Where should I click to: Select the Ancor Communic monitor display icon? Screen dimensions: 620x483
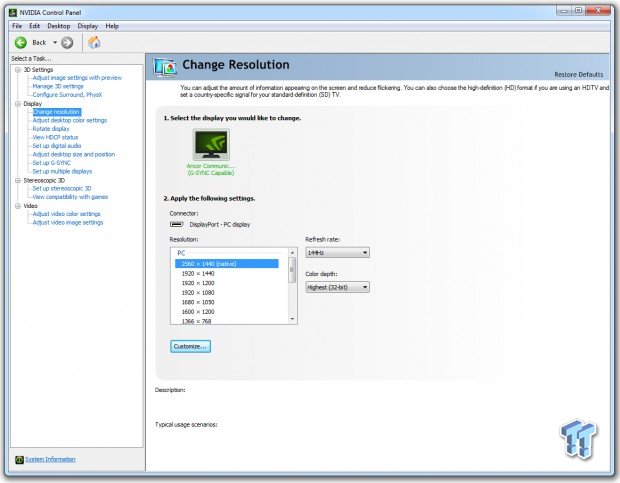(211, 145)
